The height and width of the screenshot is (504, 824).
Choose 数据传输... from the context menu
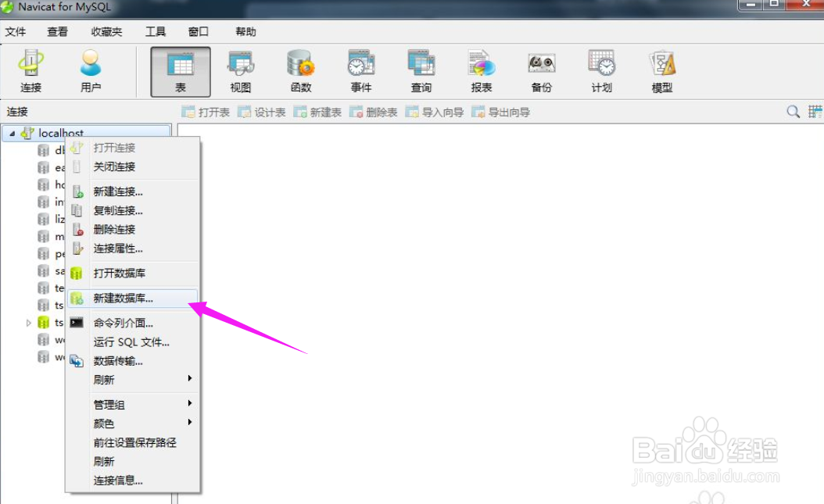coord(133,361)
